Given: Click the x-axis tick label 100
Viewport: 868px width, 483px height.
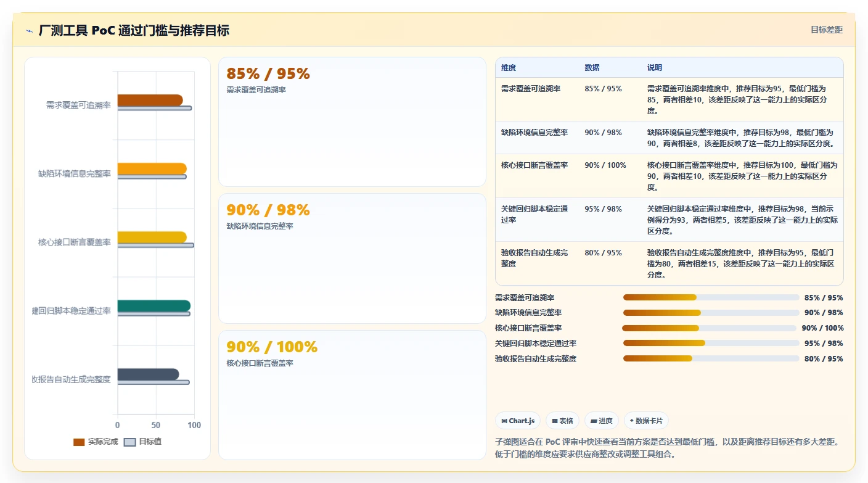Looking at the screenshot, I should [194, 425].
